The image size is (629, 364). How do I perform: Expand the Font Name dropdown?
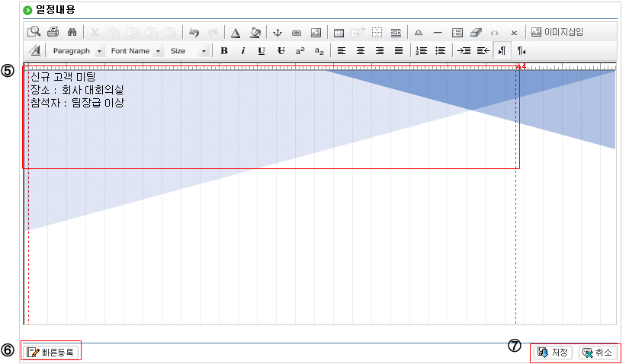click(135, 51)
